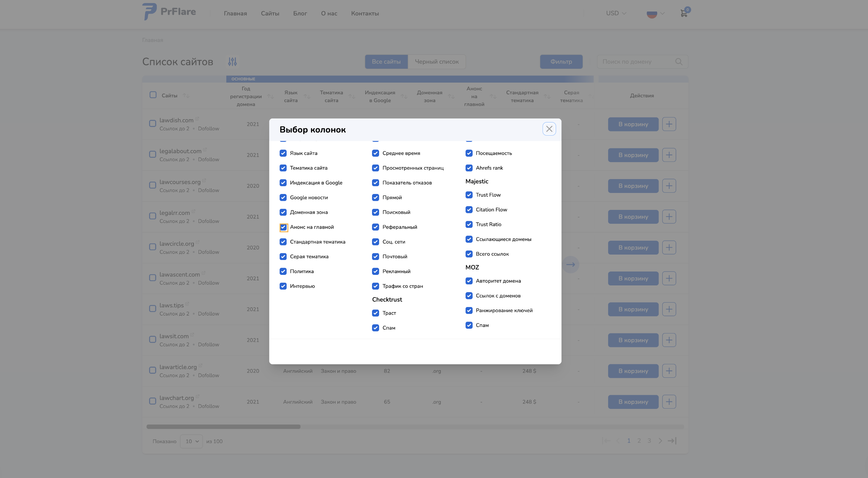Sort by Стандартная тематика column arrows
The height and width of the screenshot is (478, 868).
click(547, 96)
